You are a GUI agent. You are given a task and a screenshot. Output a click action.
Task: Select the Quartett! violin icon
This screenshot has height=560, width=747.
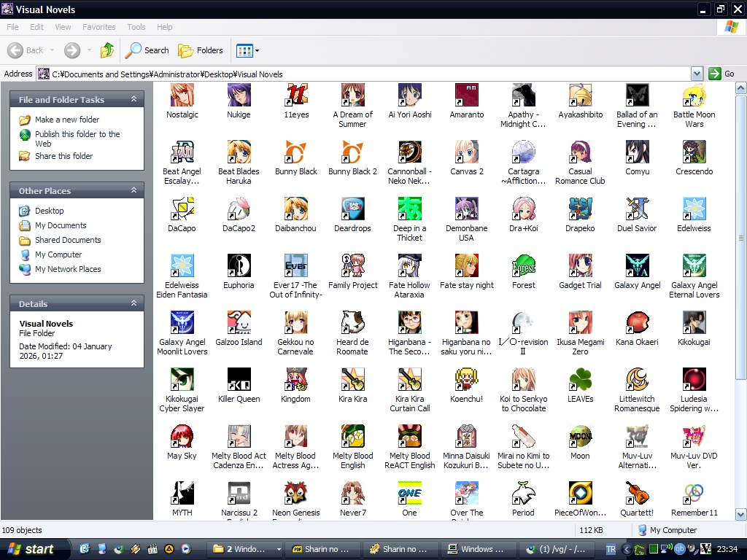click(x=637, y=494)
